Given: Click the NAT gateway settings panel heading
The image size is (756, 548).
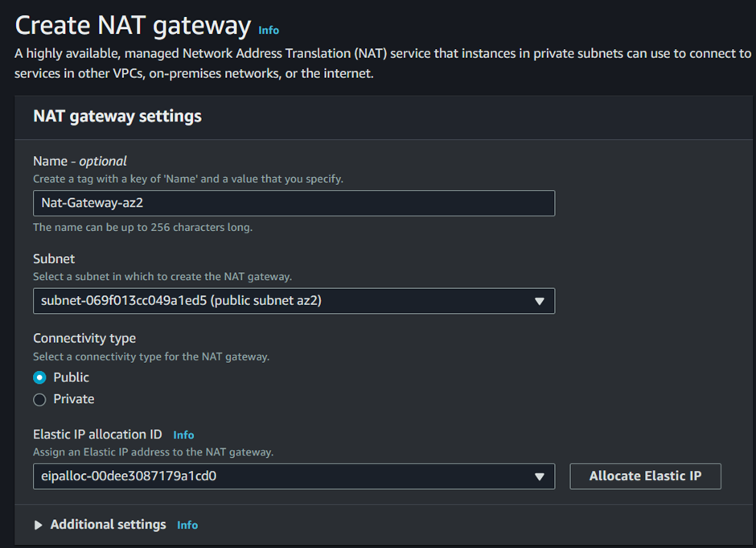Looking at the screenshot, I should (x=117, y=116).
